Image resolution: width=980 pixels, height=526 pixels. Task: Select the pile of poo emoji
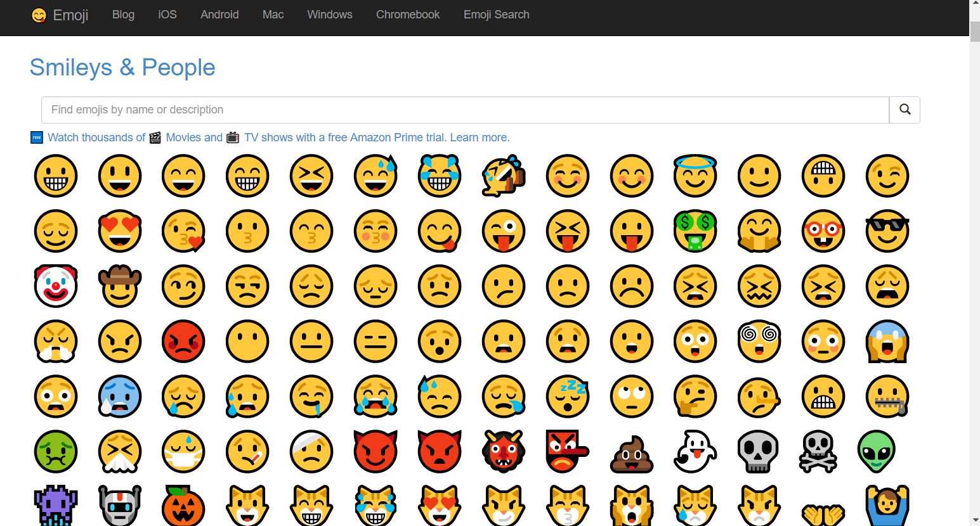(632, 452)
